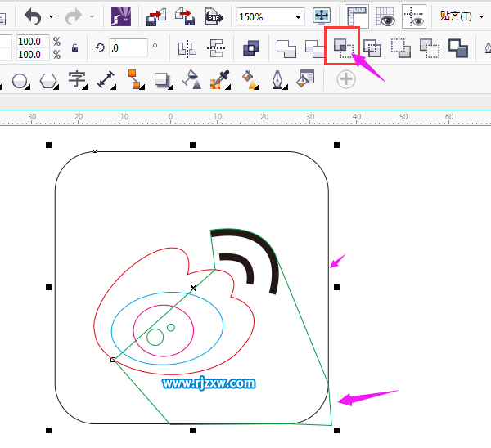This screenshot has width=491, height=448.
Task: Select the Text tool 字
Action: (77, 80)
